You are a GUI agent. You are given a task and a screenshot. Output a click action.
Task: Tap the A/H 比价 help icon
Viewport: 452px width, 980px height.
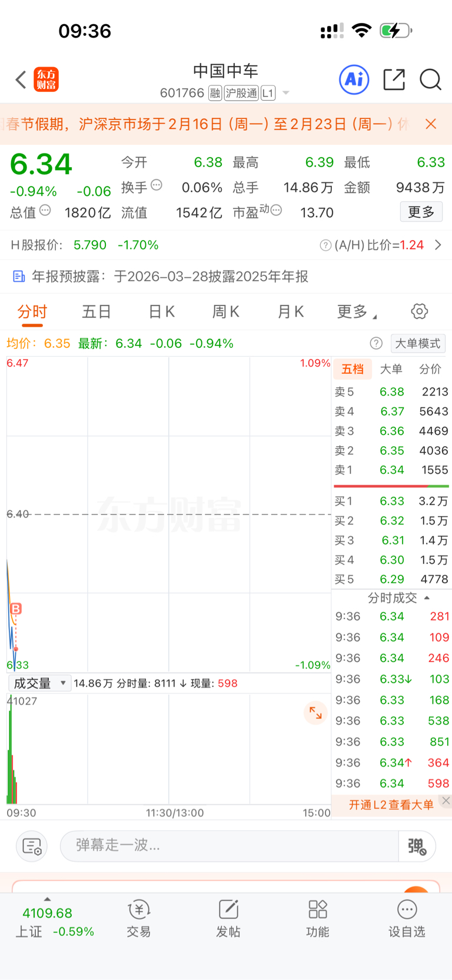(325, 245)
